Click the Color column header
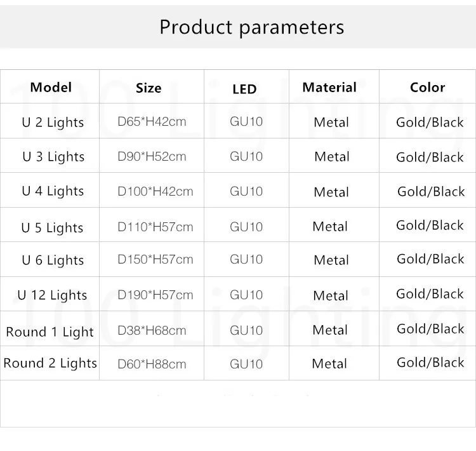This screenshot has height=451, width=476. 427,88
